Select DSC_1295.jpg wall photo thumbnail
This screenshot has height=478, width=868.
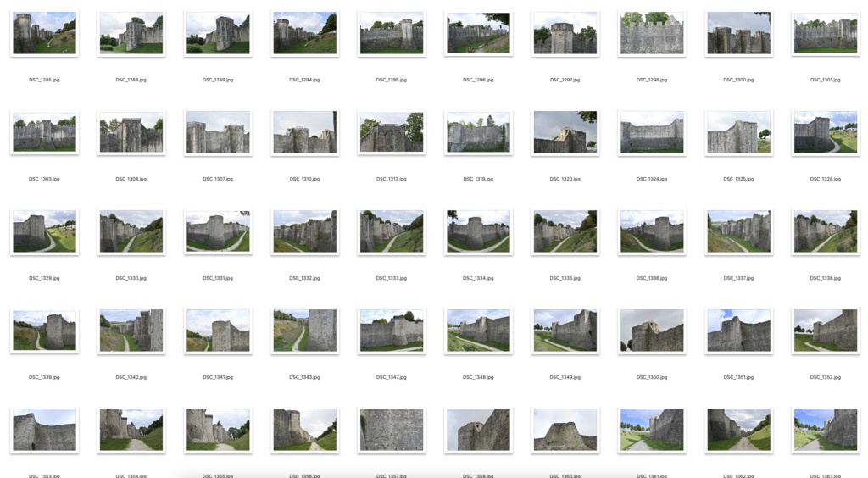(392, 33)
